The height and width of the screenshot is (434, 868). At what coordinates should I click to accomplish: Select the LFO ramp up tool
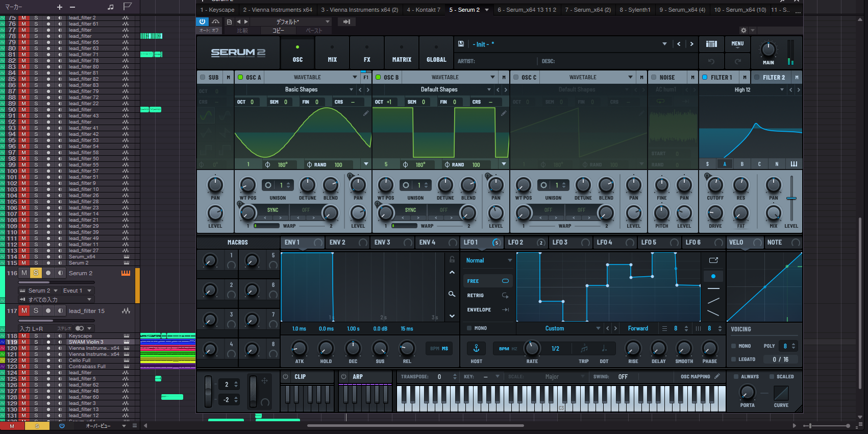click(x=713, y=301)
